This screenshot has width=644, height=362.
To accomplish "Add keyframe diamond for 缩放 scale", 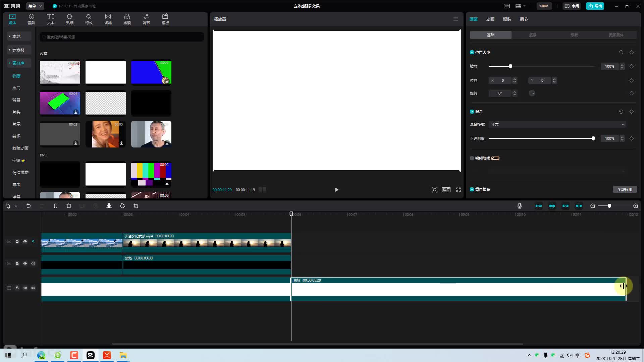I will click(x=632, y=66).
